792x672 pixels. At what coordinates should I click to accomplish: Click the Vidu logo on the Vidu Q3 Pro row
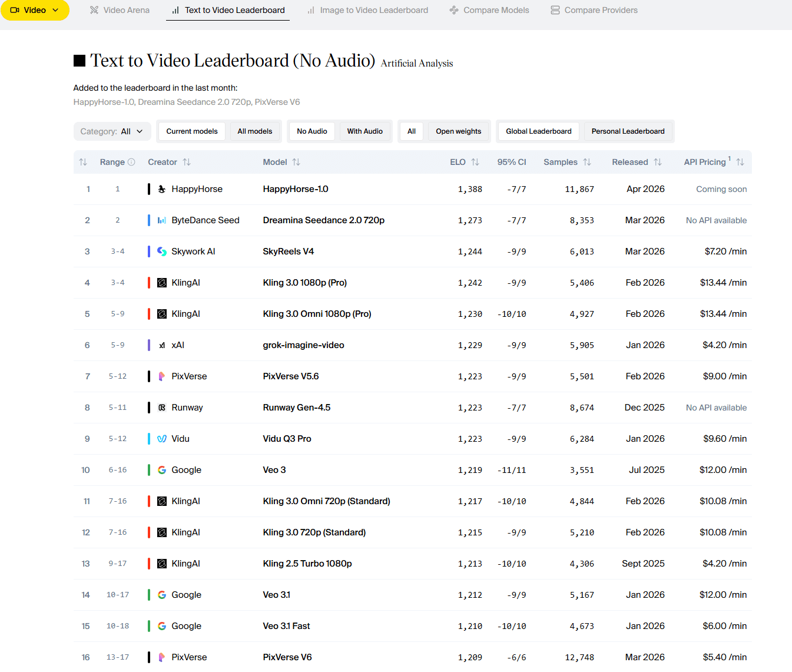click(x=161, y=438)
